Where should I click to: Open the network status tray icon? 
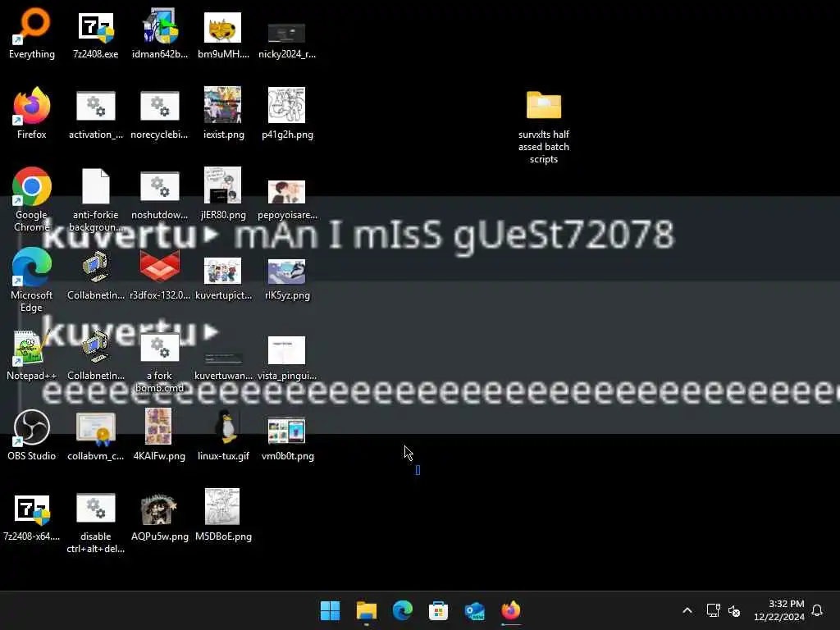[713, 610]
